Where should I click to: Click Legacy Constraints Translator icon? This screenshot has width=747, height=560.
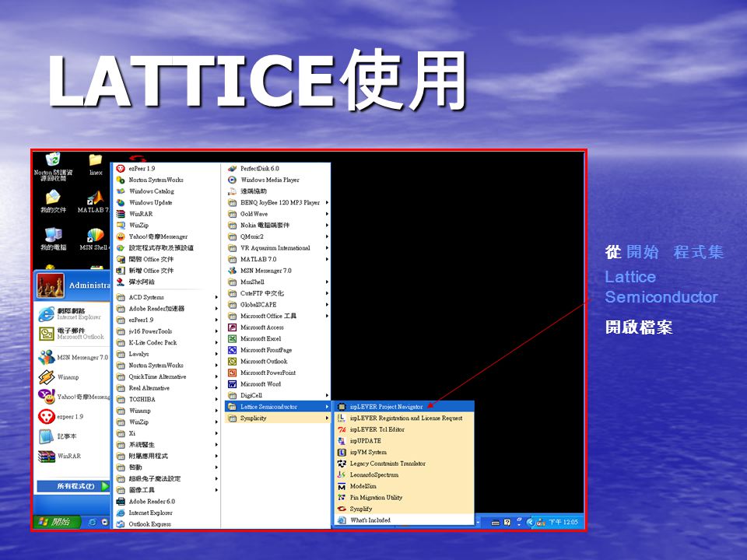point(342,464)
